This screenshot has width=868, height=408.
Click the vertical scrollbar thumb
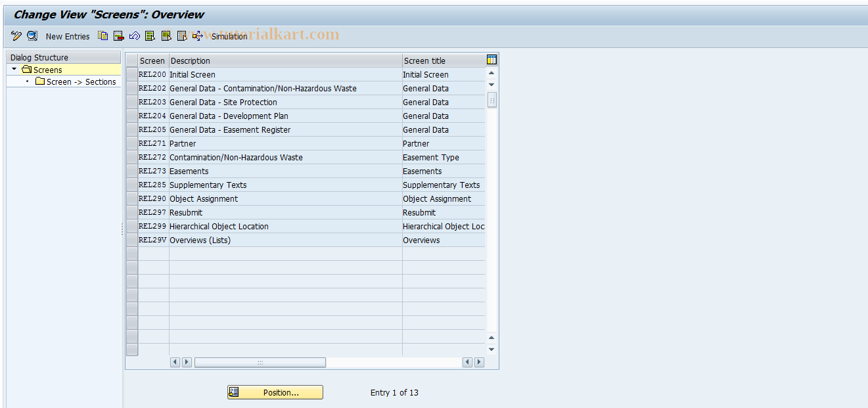tap(491, 100)
